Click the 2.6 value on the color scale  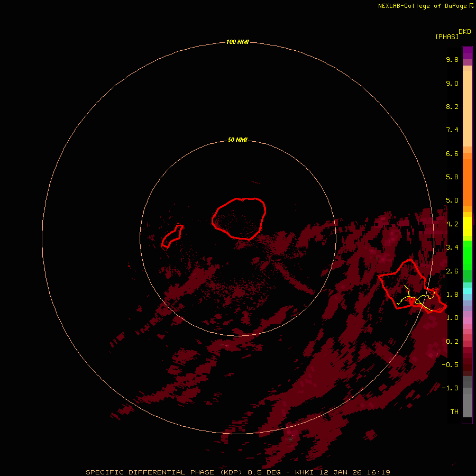coord(452,271)
